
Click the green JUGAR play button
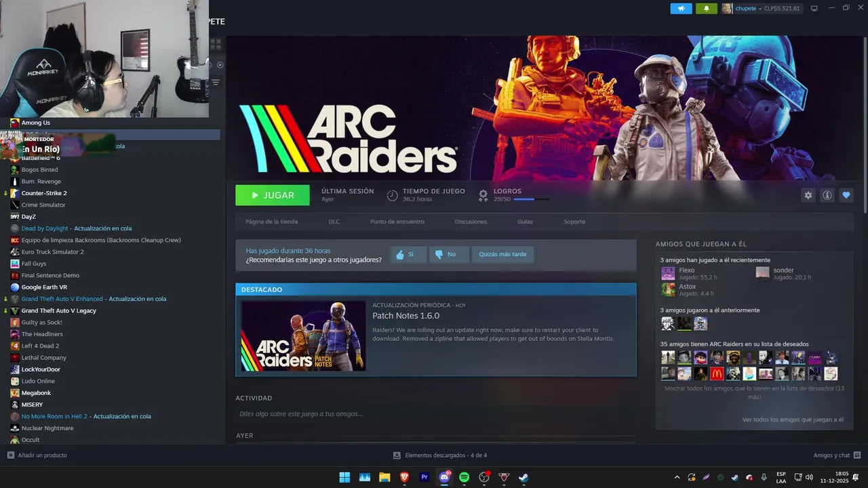click(273, 195)
